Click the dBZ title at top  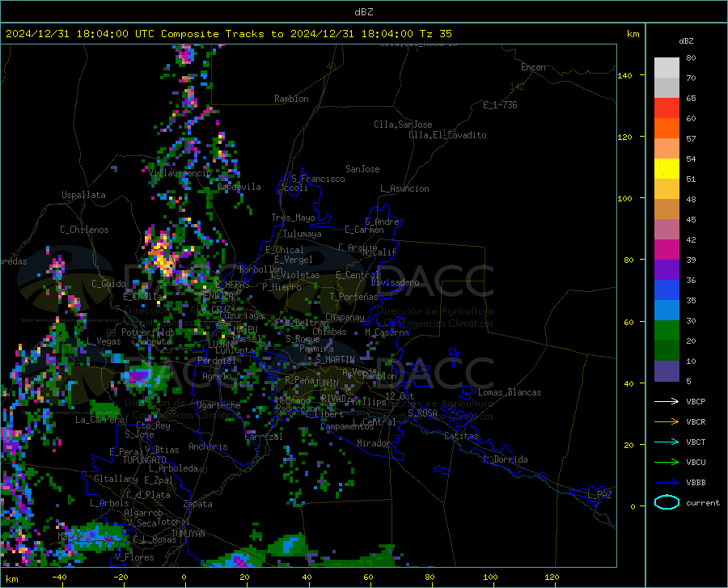coord(363,12)
